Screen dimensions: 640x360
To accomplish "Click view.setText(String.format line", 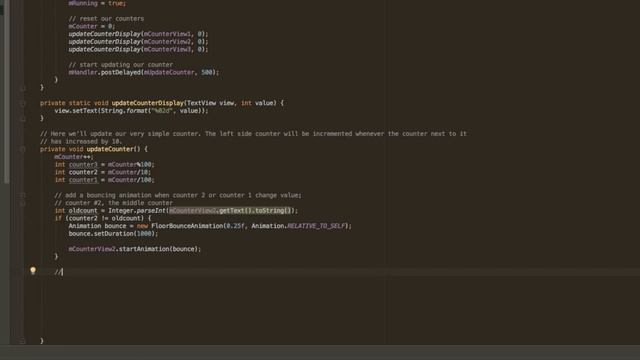I will click(131, 111).
